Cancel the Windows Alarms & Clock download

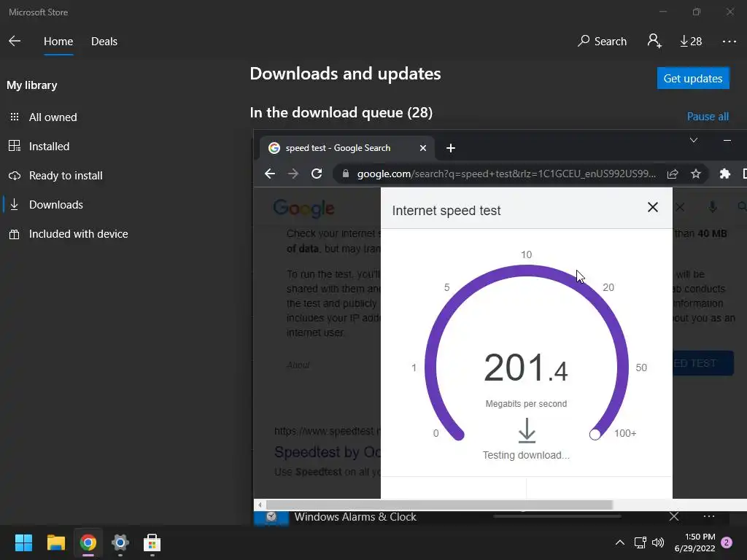pyautogui.click(x=673, y=517)
